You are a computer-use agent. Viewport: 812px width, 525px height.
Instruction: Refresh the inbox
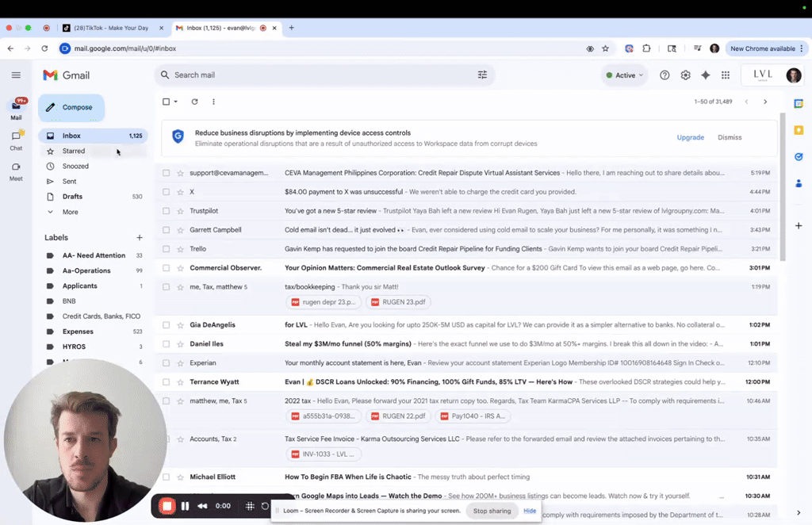[x=195, y=102]
